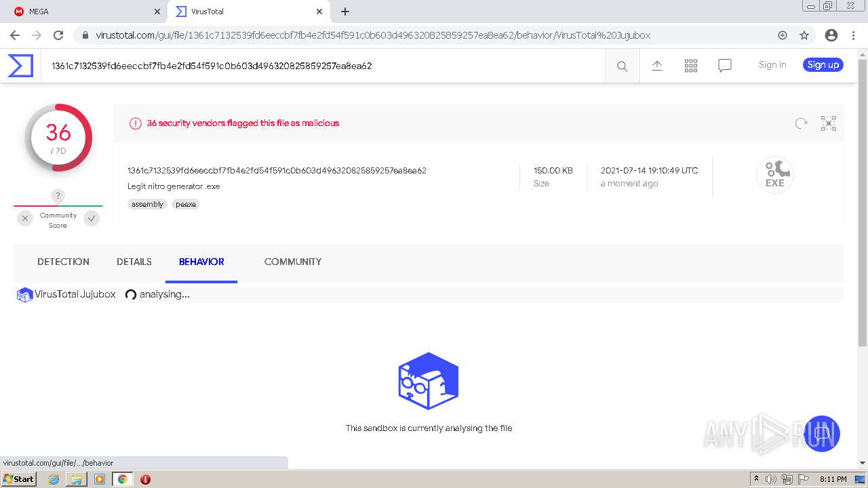Click the file hash text in summary
Screen dimensions: 868x488
277,171
